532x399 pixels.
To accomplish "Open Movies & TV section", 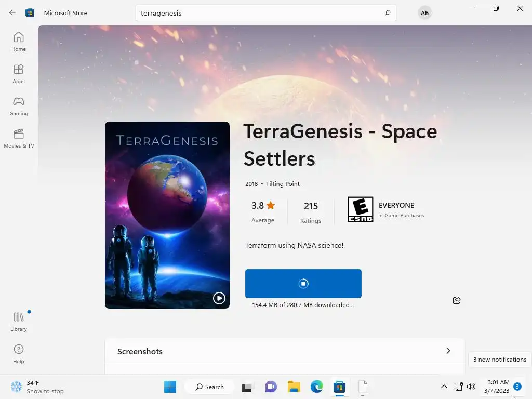I will (19, 138).
